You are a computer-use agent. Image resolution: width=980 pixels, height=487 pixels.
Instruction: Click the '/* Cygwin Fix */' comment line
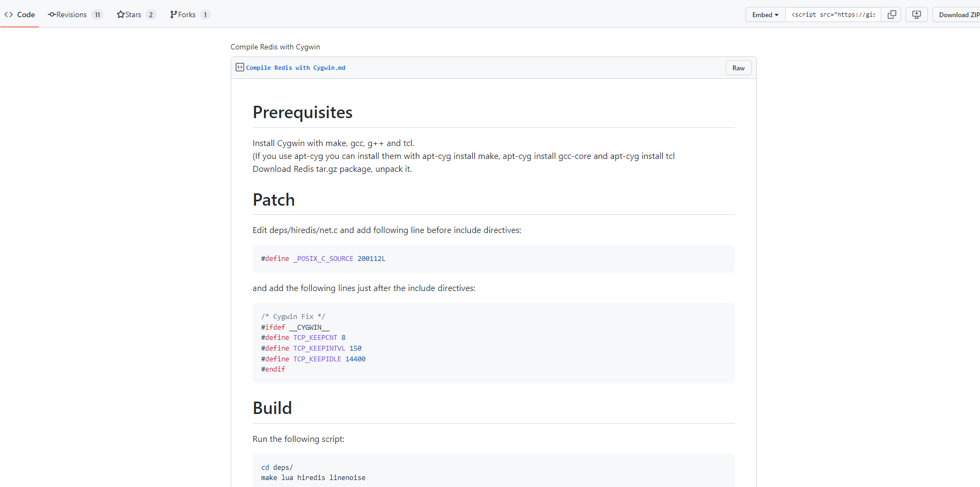coord(293,317)
